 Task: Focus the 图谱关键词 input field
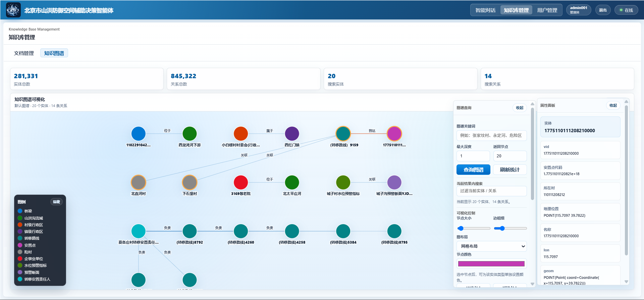(x=491, y=135)
